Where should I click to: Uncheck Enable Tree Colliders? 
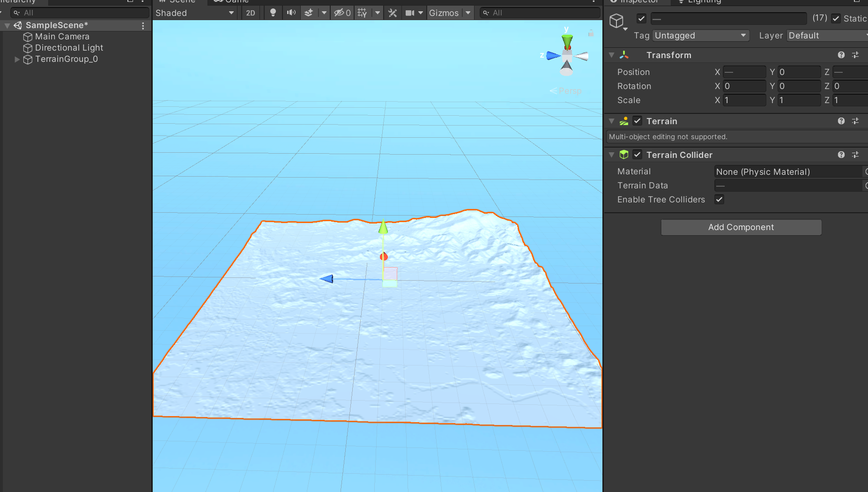(x=720, y=200)
